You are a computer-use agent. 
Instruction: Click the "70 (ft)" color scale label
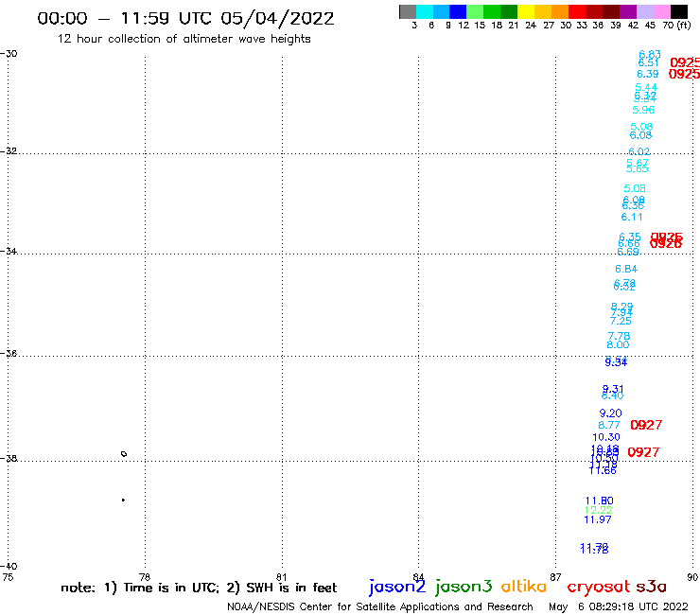(x=676, y=25)
